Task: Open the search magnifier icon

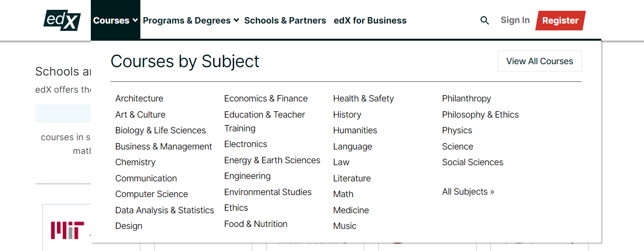Action: pos(484,21)
